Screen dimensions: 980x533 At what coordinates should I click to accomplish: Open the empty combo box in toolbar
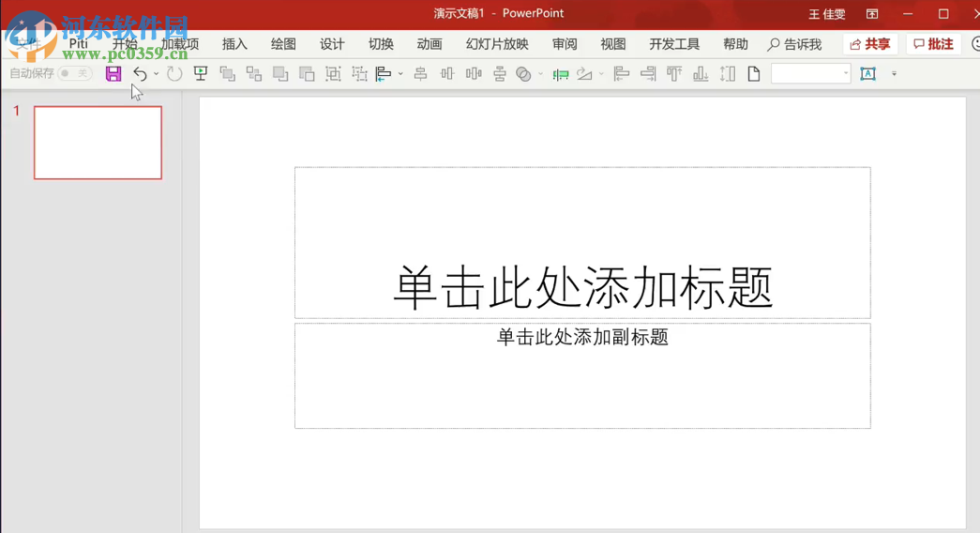pos(810,74)
